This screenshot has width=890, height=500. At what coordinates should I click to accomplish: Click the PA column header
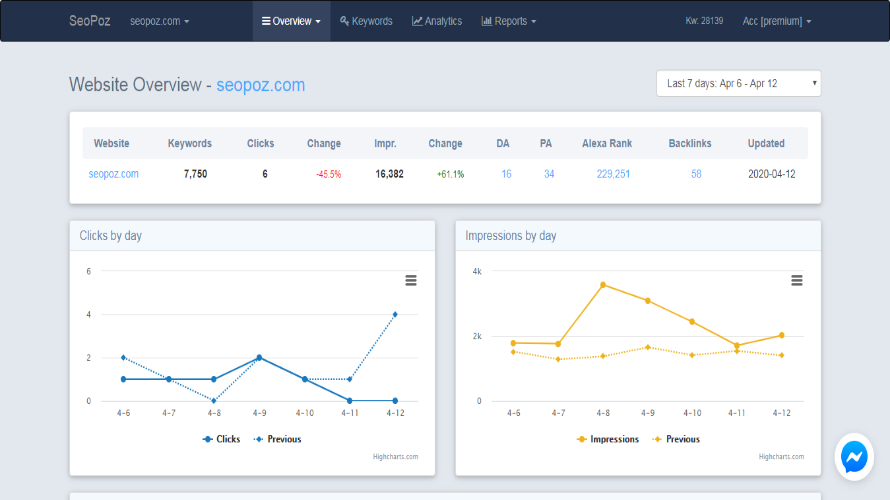tap(545, 144)
